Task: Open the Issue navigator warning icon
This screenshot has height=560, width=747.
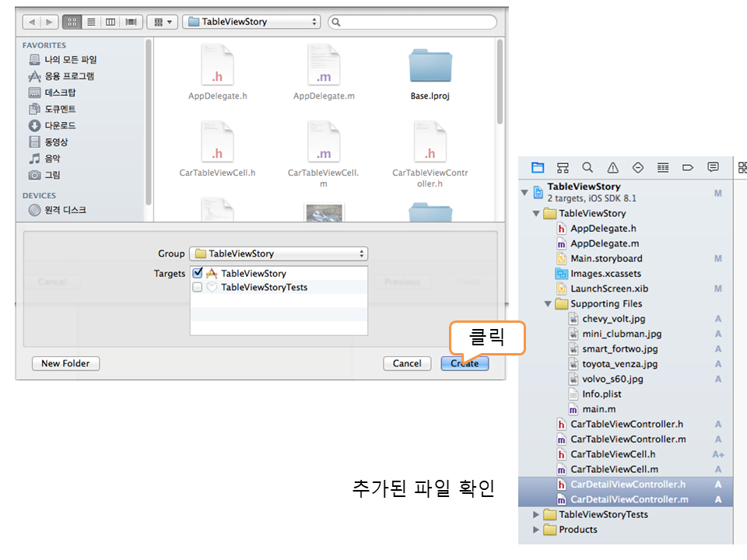Action: coord(612,167)
